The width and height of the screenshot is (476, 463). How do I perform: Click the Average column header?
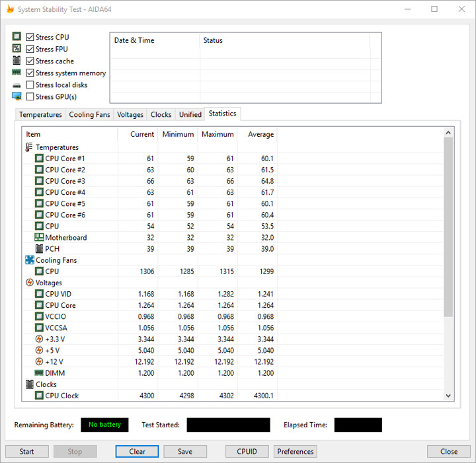(257, 134)
